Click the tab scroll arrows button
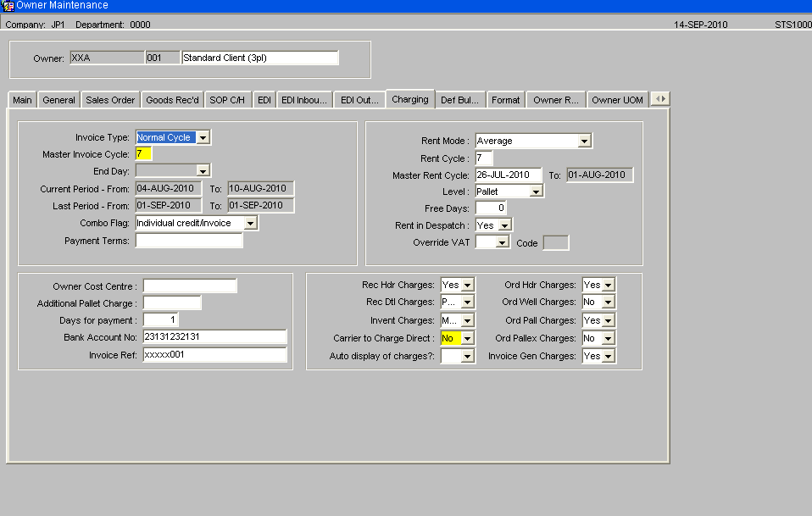This screenshot has height=516, width=812. [x=660, y=99]
